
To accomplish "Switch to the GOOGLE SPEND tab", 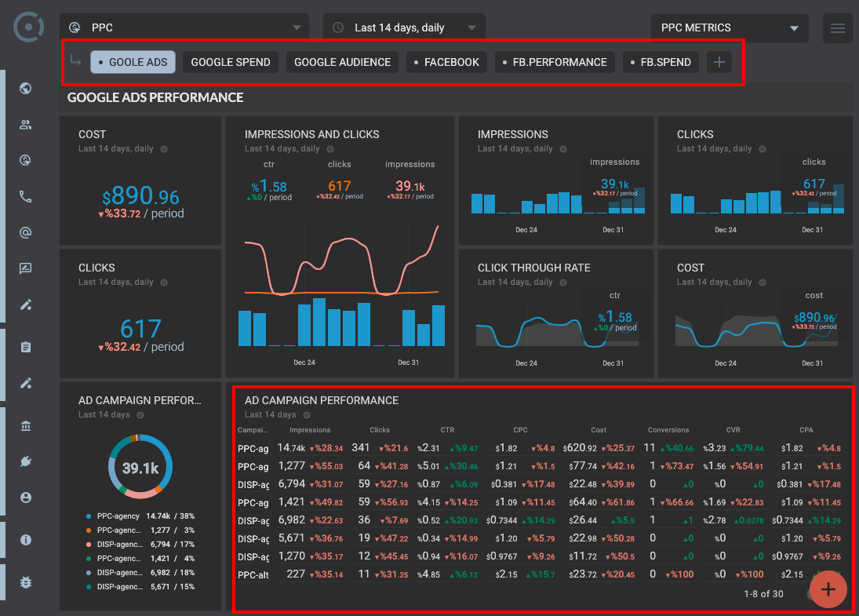I will pos(231,62).
